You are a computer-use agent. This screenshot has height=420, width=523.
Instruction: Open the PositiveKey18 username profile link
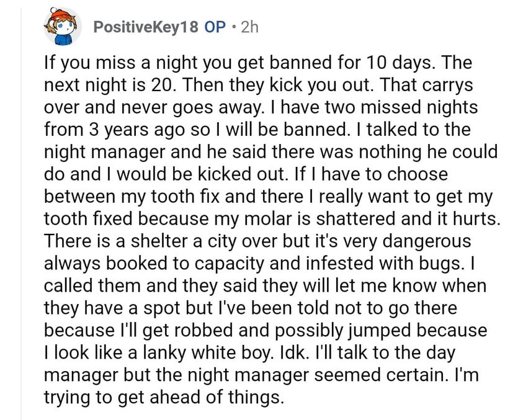[146, 27]
